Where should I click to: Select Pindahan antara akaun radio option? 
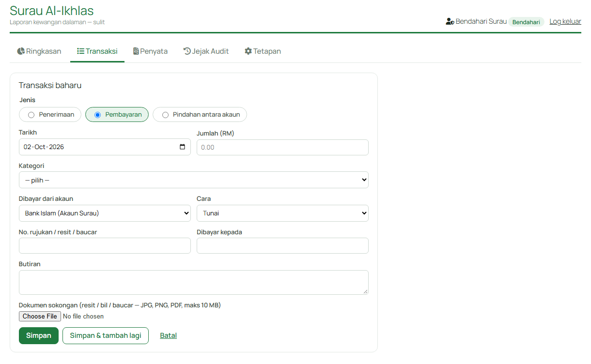[x=200, y=115]
